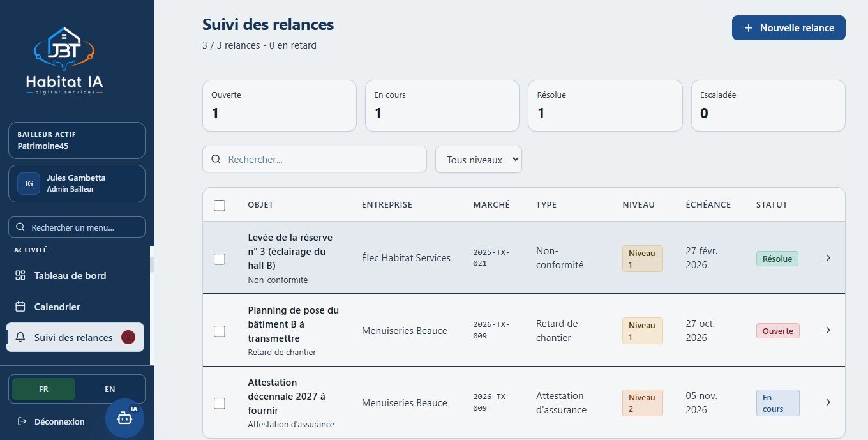Viewport: 868px width, 440px height.
Task: Click the NIVEAU column header
Action: pyautogui.click(x=638, y=205)
